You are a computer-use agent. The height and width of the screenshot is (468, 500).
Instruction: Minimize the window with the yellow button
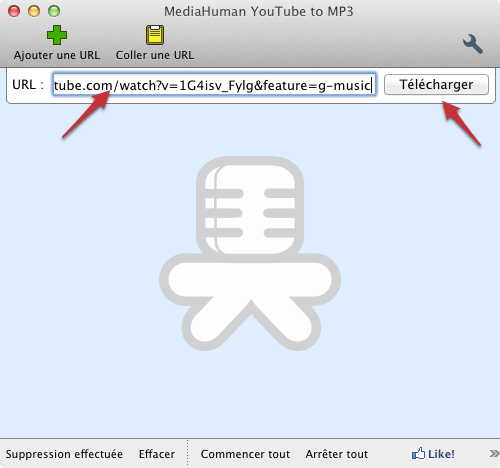[x=34, y=11]
